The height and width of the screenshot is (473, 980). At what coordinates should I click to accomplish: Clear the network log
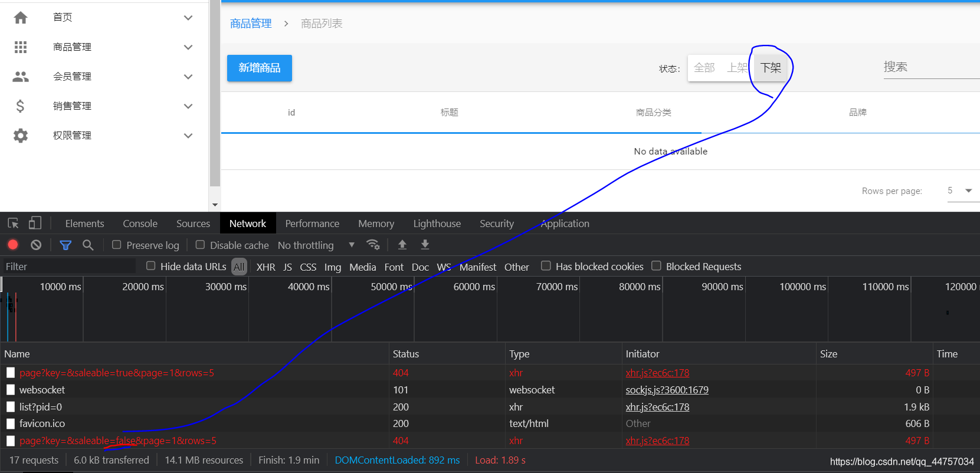coord(36,245)
